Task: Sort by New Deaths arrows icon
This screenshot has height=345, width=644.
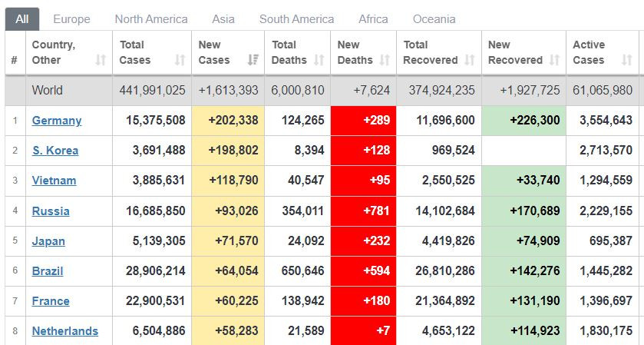Action: coord(385,61)
